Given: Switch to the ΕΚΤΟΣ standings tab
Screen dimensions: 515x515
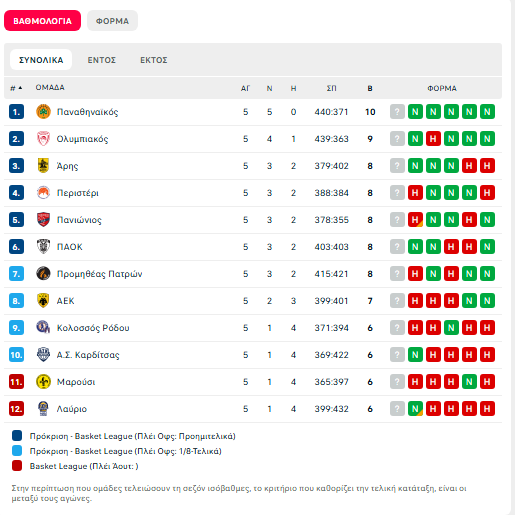Looking at the screenshot, I should [x=154, y=60].
